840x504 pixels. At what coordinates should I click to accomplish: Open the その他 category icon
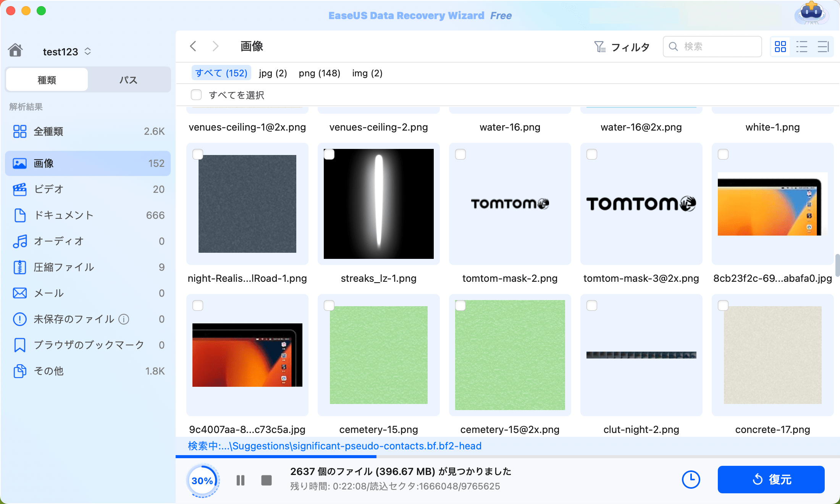[19, 371]
